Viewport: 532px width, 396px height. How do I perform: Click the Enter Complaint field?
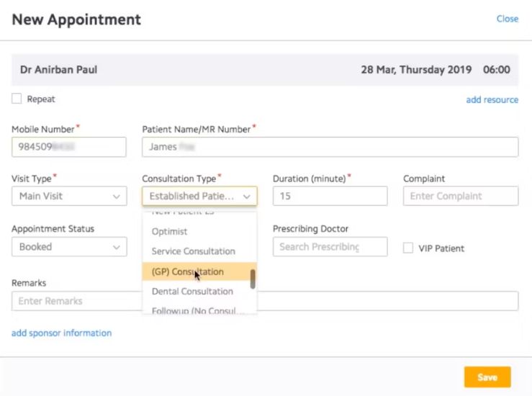[x=460, y=196]
